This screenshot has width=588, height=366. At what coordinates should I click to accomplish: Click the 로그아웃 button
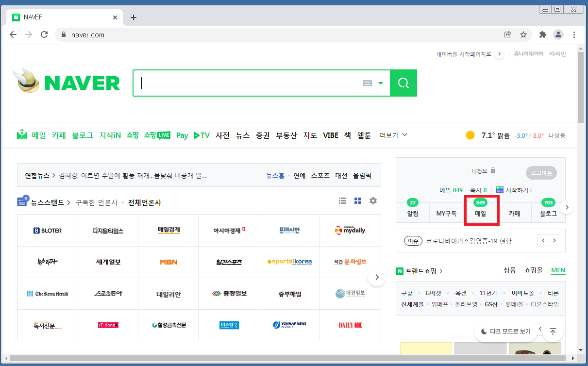click(541, 173)
